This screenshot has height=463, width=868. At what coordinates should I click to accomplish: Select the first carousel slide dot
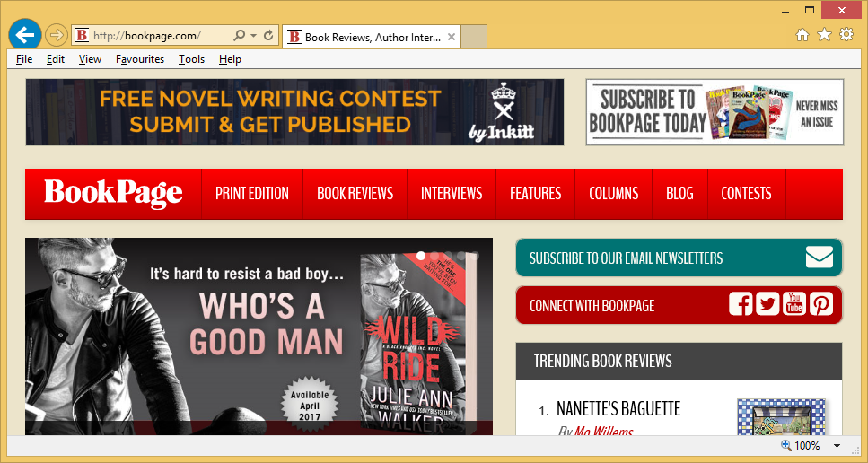pyautogui.click(x=421, y=256)
